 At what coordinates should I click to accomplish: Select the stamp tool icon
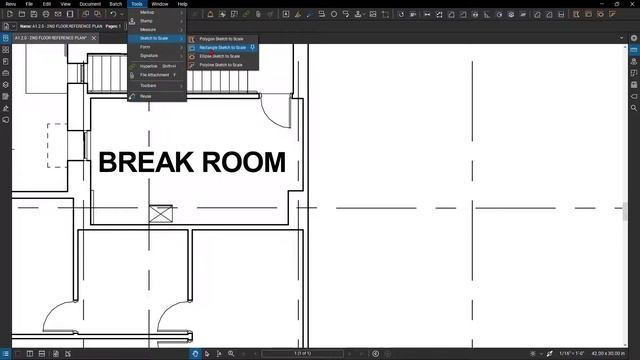coord(358,14)
